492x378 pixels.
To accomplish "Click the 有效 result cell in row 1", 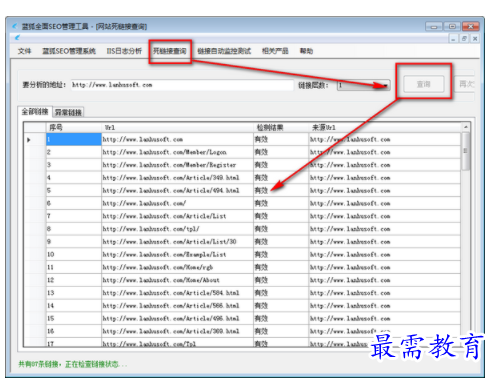I will click(281, 139).
